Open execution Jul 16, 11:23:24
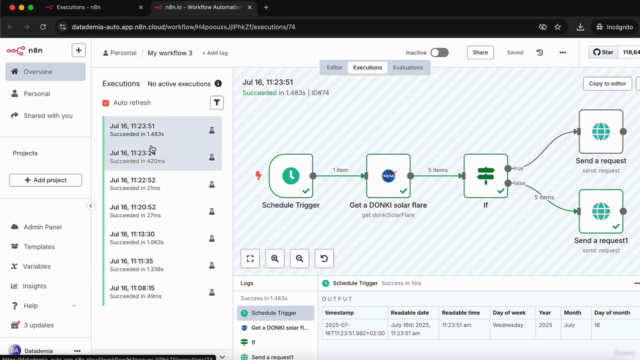640x360 pixels. pos(163,157)
